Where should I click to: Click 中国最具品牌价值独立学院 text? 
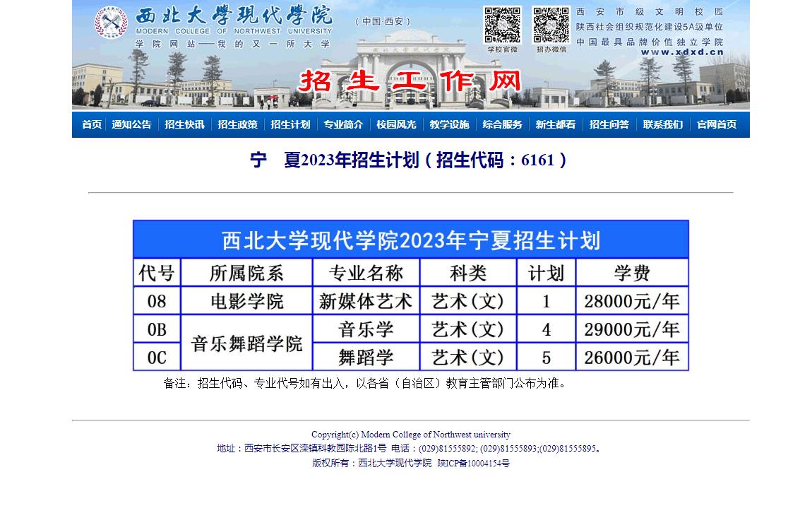click(x=650, y=42)
